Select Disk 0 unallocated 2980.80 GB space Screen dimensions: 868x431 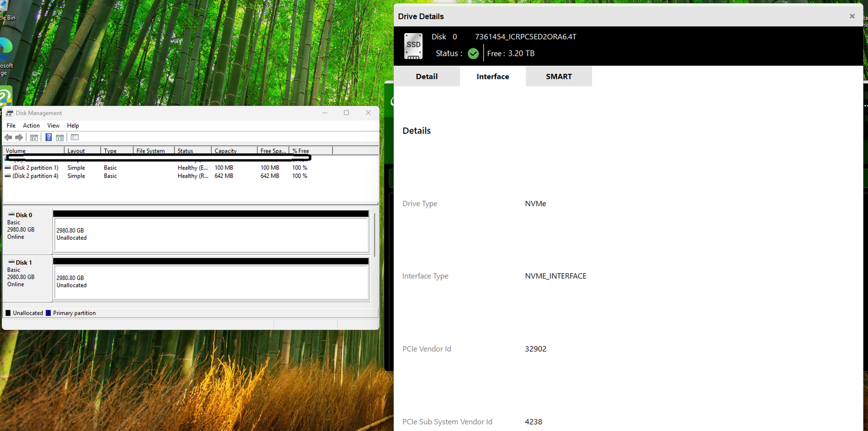pyautogui.click(x=211, y=235)
